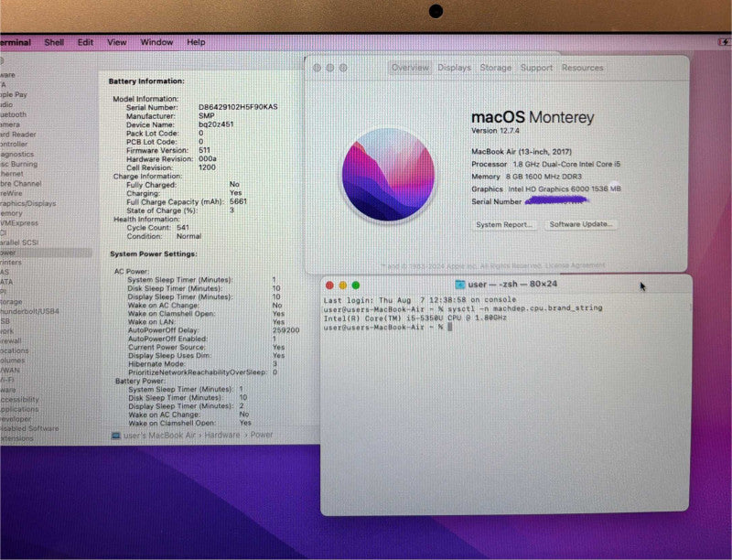Switch to Storage tab in About window
The image size is (732, 560).
[x=496, y=68]
